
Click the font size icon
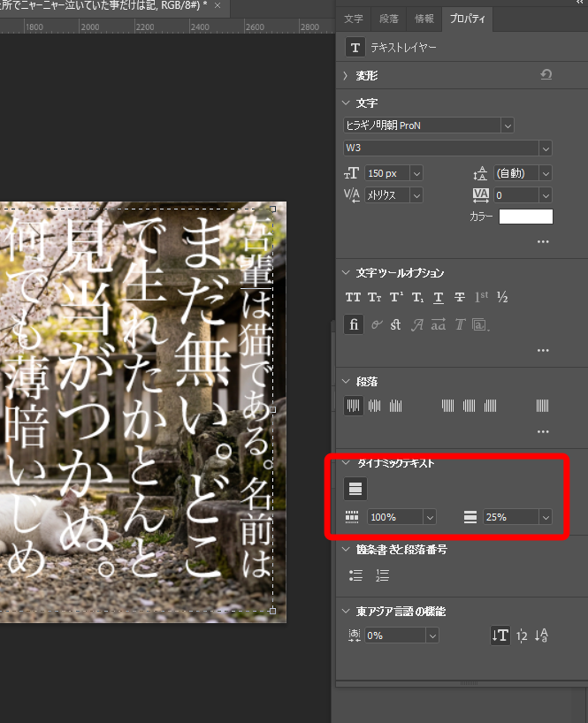351,173
